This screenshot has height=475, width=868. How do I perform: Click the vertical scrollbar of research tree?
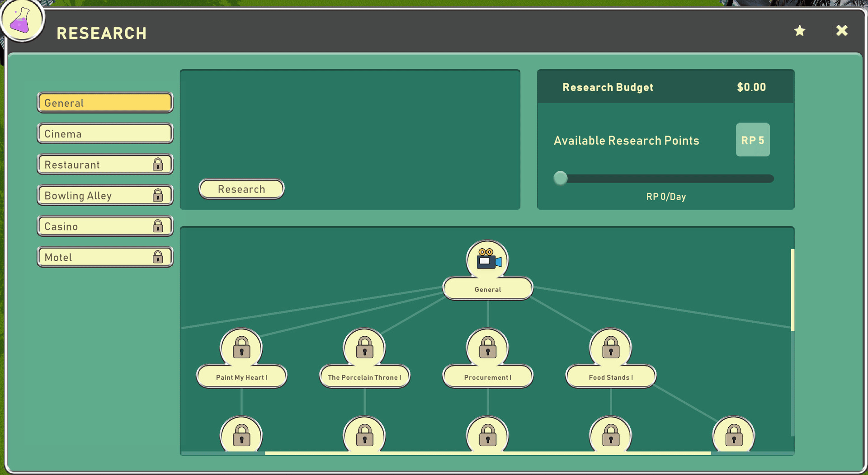[x=792, y=289]
